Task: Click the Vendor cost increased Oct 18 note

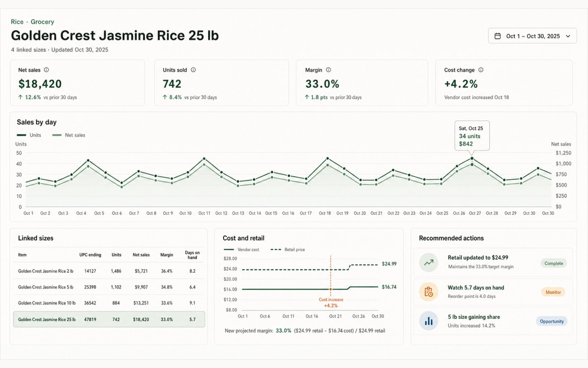Action: click(476, 97)
